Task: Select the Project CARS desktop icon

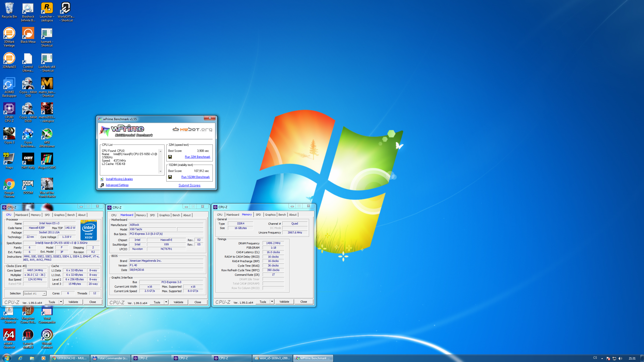Action: click(x=47, y=161)
